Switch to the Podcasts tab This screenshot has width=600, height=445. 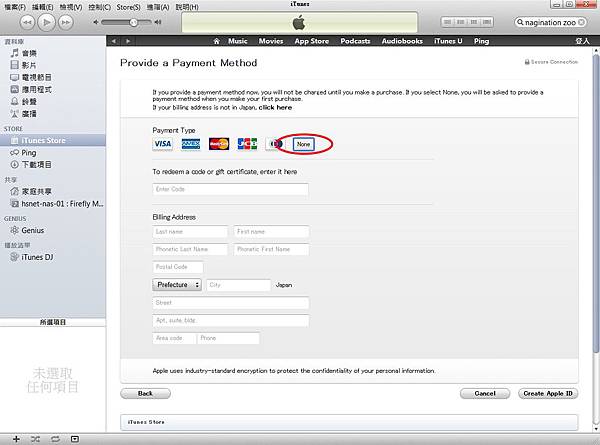pyautogui.click(x=355, y=41)
